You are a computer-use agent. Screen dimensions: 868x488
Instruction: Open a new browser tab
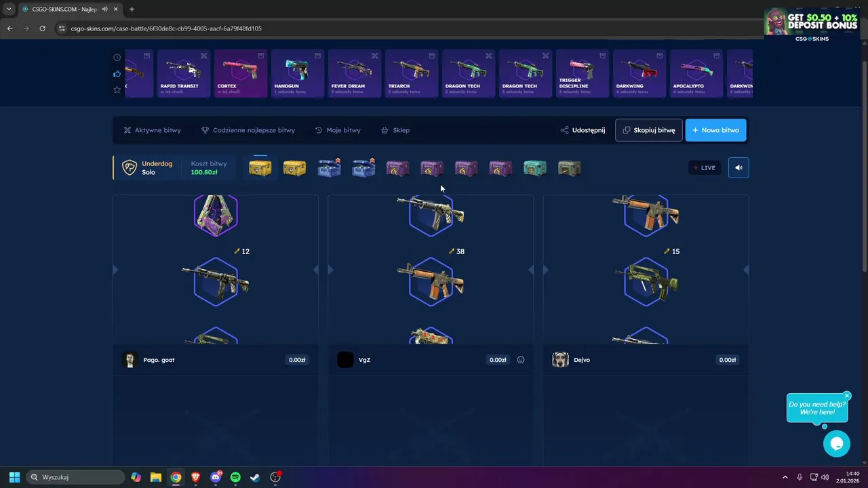pyautogui.click(x=132, y=9)
